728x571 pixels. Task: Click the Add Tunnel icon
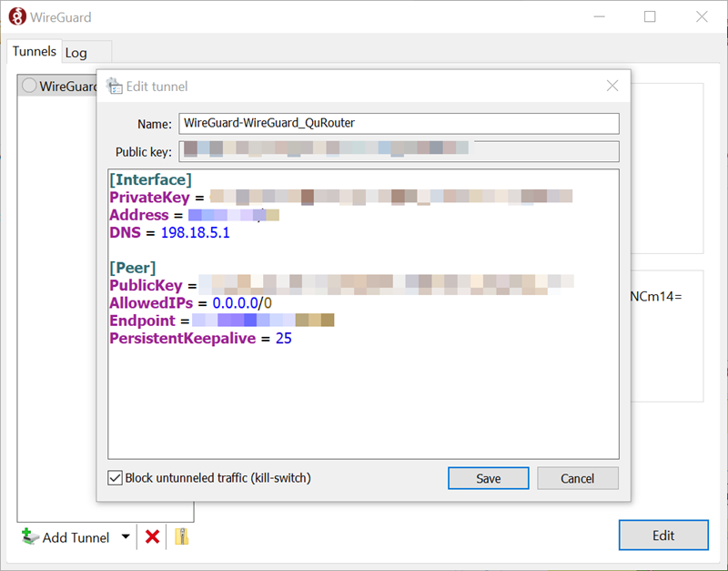30,537
